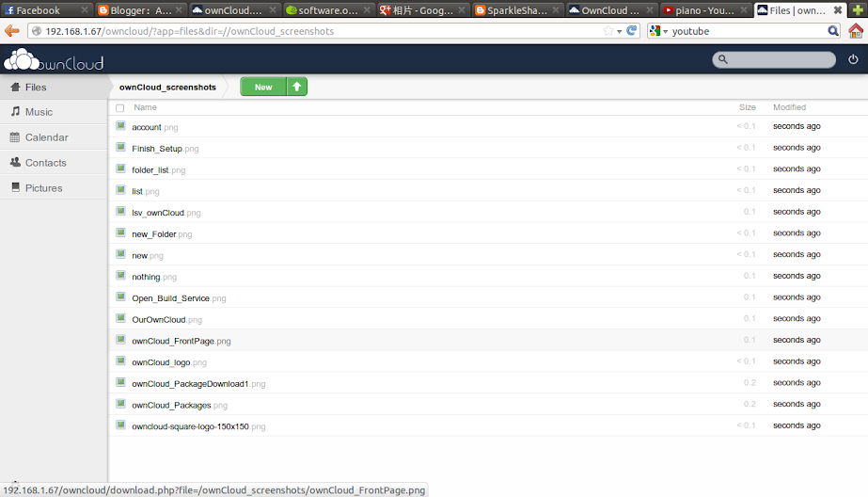
Task: Open Contacts in the sidebar
Action: click(54, 163)
